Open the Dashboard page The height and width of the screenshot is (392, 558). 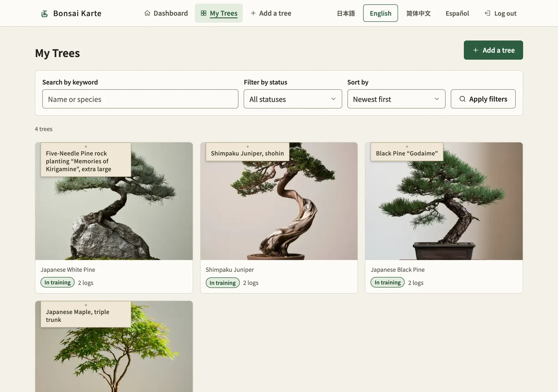click(x=166, y=13)
